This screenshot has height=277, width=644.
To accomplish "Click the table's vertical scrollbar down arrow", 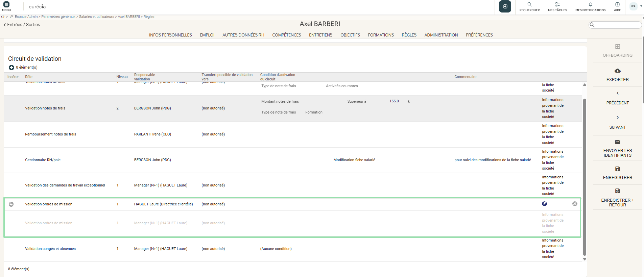I will pos(585,259).
